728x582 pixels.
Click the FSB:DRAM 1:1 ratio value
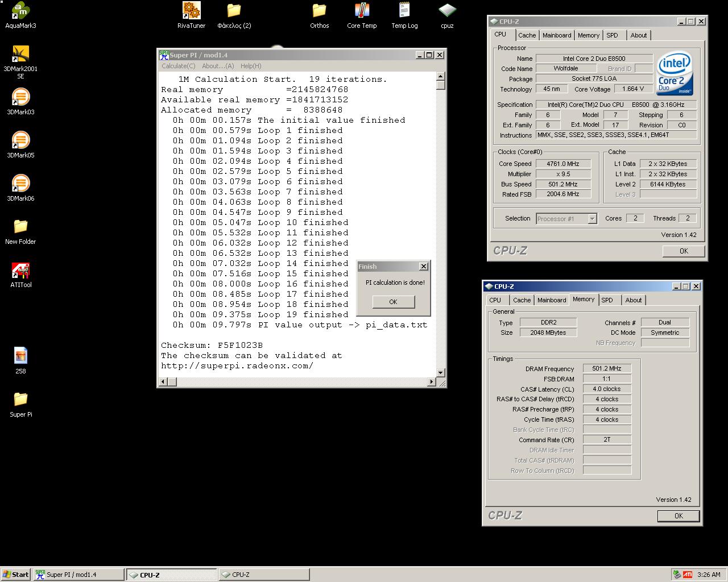(607, 379)
